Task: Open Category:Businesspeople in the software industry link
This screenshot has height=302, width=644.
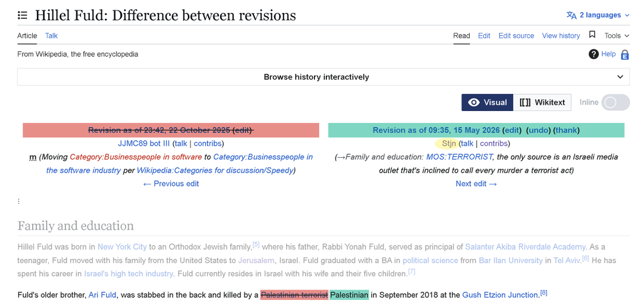Action: coord(179,164)
